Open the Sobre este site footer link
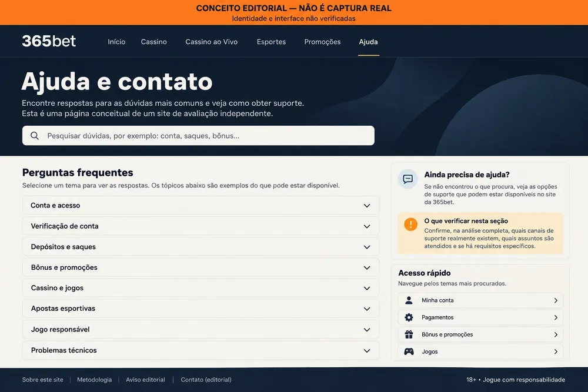588x392 pixels. coord(42,380)
